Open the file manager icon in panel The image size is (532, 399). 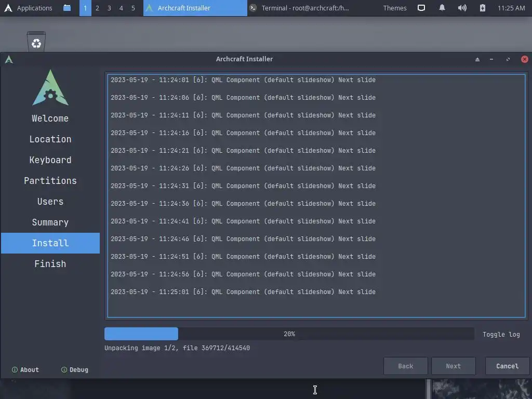(x=67, y=8)
